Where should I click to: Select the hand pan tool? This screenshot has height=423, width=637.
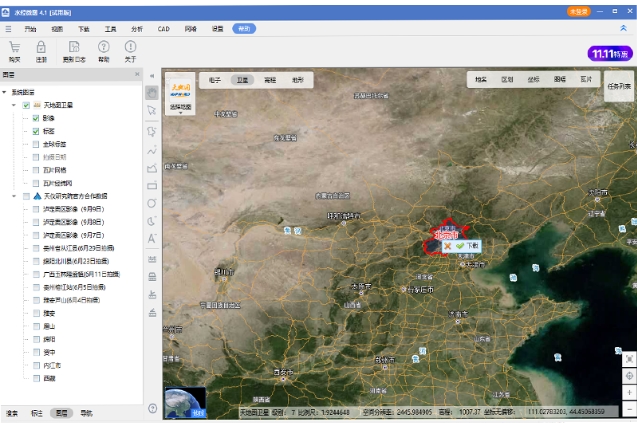[152, 93]
